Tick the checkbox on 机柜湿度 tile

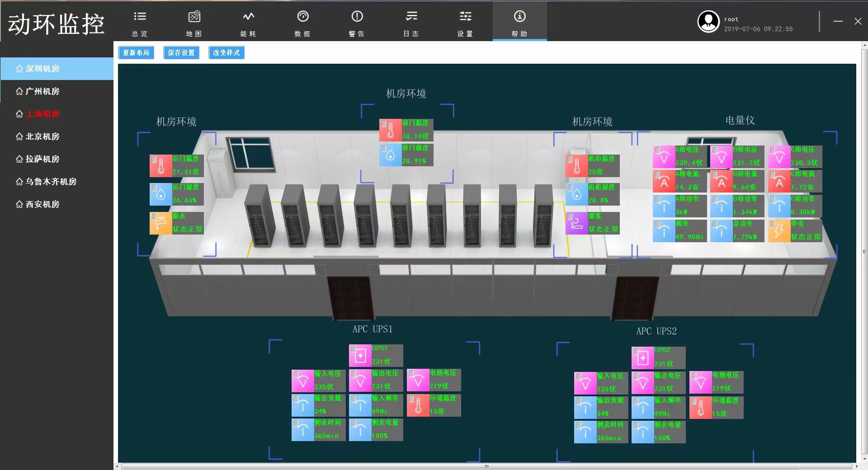pyautogui.click(x=570, y=187)
